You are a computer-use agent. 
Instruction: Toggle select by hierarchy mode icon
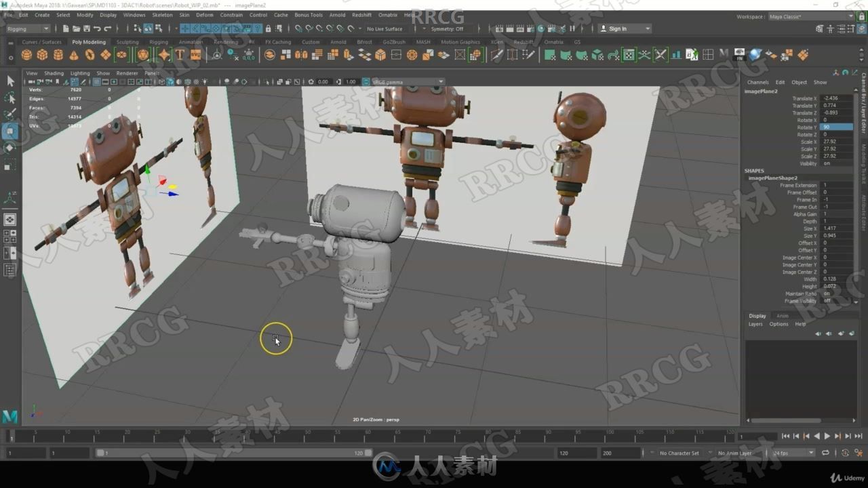(138, 28)
